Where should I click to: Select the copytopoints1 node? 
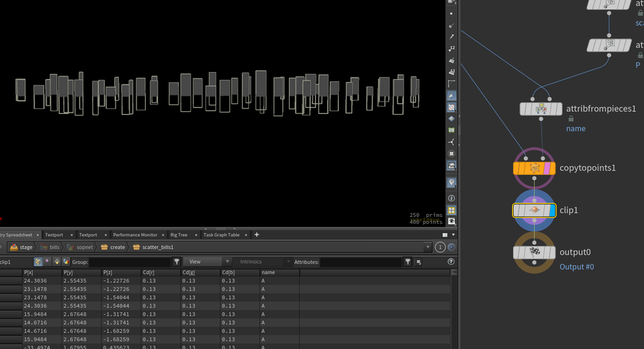tap(534, 169)
